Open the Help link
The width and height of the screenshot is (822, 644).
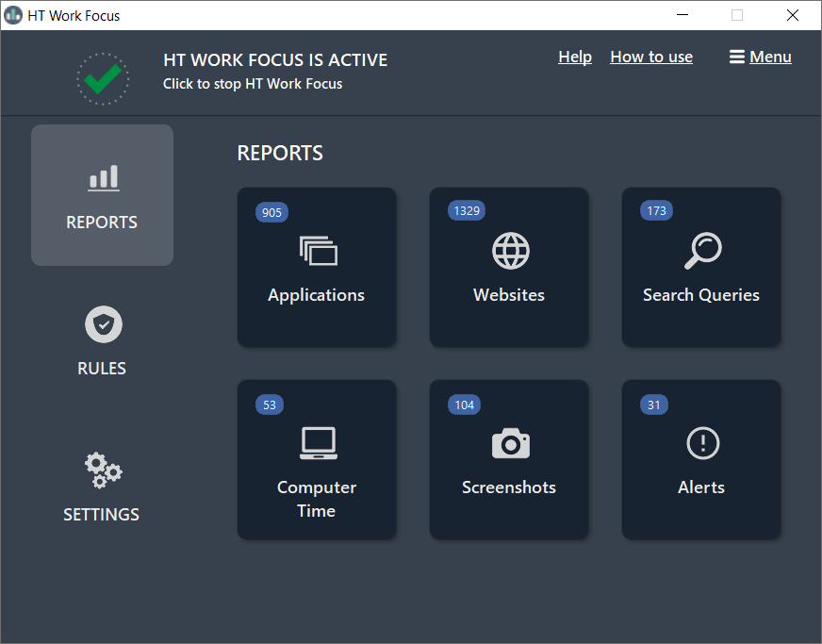(x=575, y=57)
